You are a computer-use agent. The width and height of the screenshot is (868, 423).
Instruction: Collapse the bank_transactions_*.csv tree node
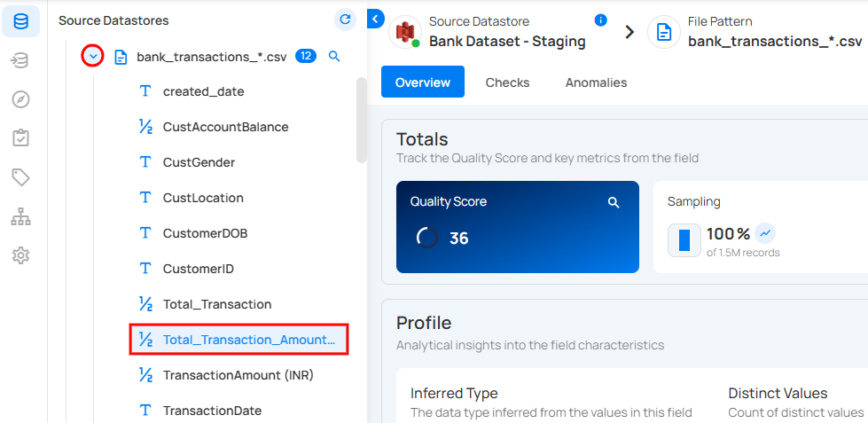92,56
